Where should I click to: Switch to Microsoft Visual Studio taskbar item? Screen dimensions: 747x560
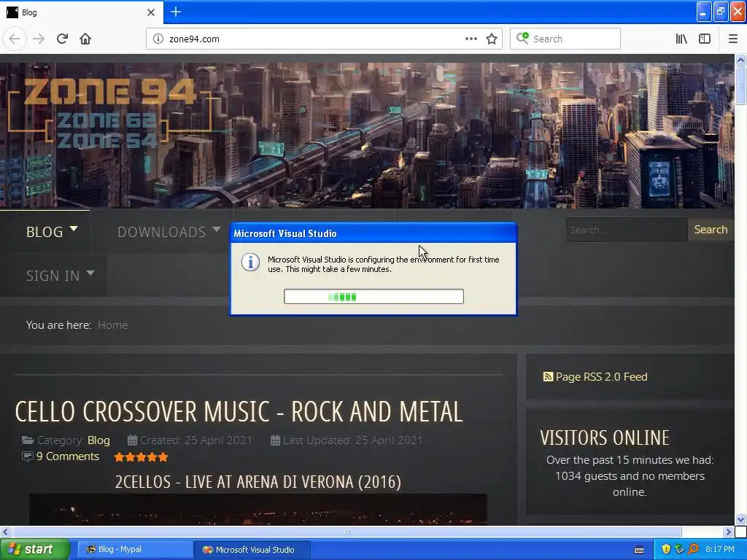coord(252,550)
